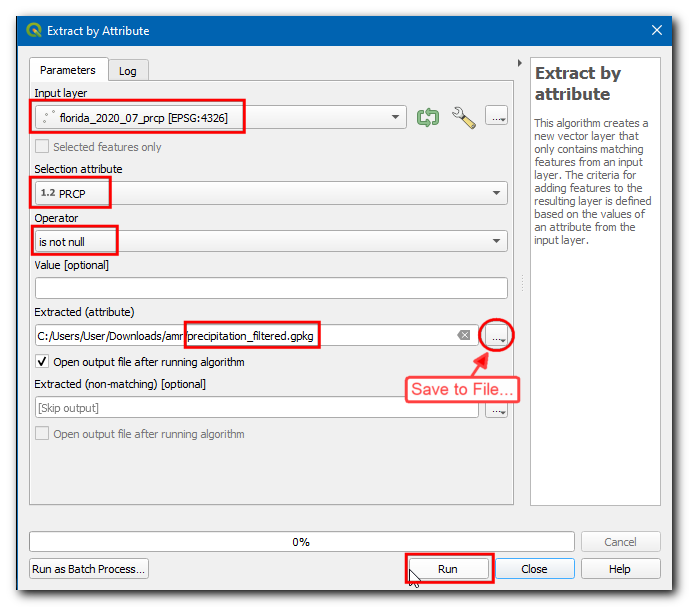Expand the Operator dropdown list
This screenshot has height=607, width=689.
pos(497,241)
